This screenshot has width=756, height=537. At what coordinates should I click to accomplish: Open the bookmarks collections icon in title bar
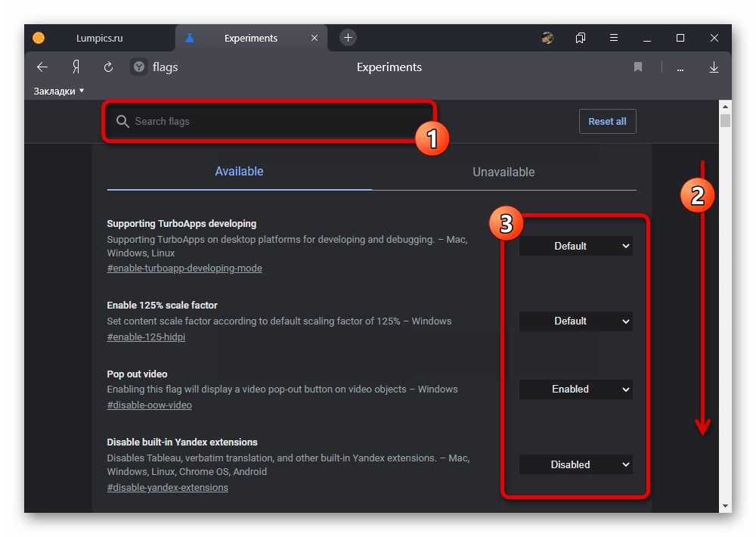[581, 38]
